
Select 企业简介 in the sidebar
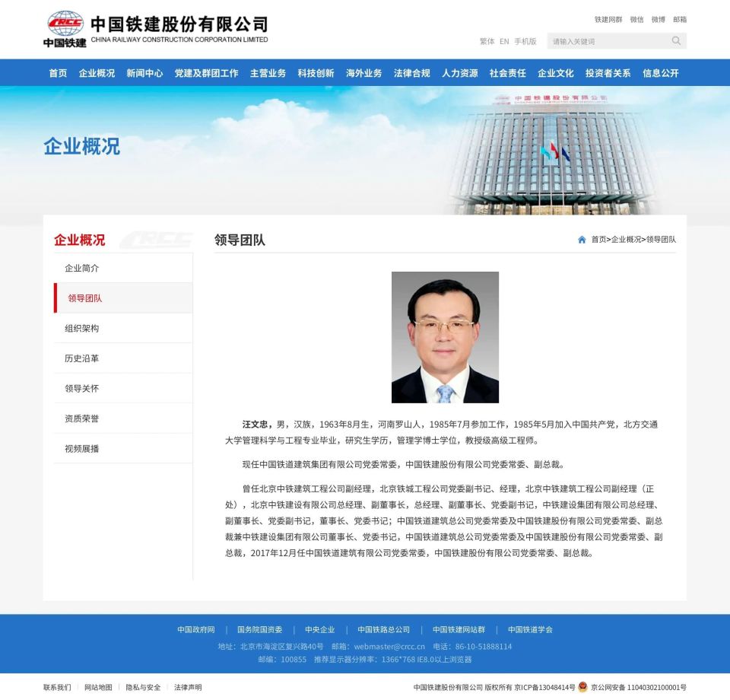(123, 269)
